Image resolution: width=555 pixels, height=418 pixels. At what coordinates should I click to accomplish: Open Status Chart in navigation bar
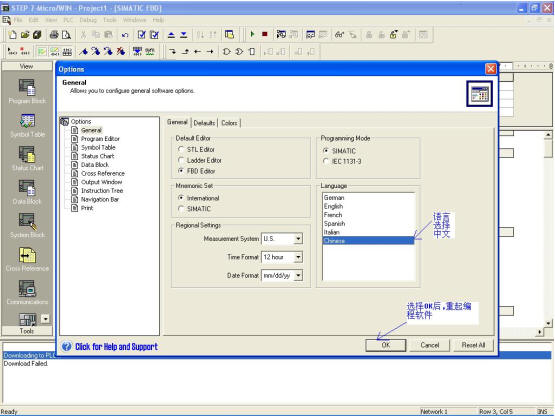27,159
